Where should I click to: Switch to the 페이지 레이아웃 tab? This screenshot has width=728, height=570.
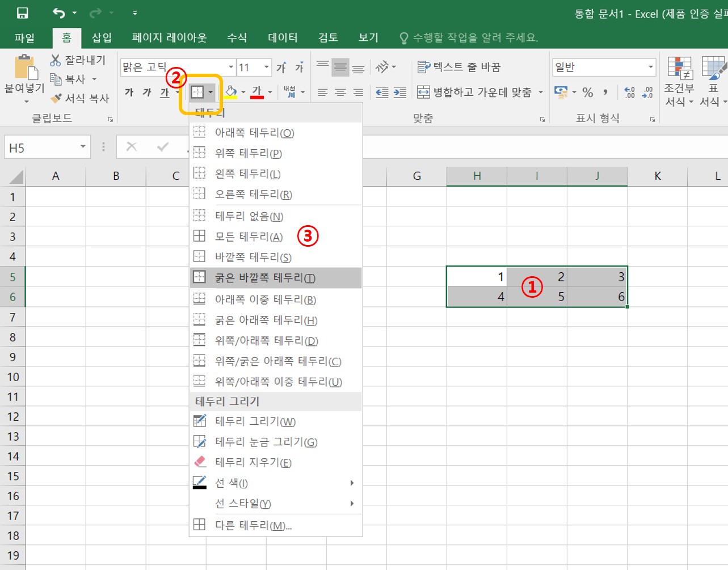(x=169, y=38)
